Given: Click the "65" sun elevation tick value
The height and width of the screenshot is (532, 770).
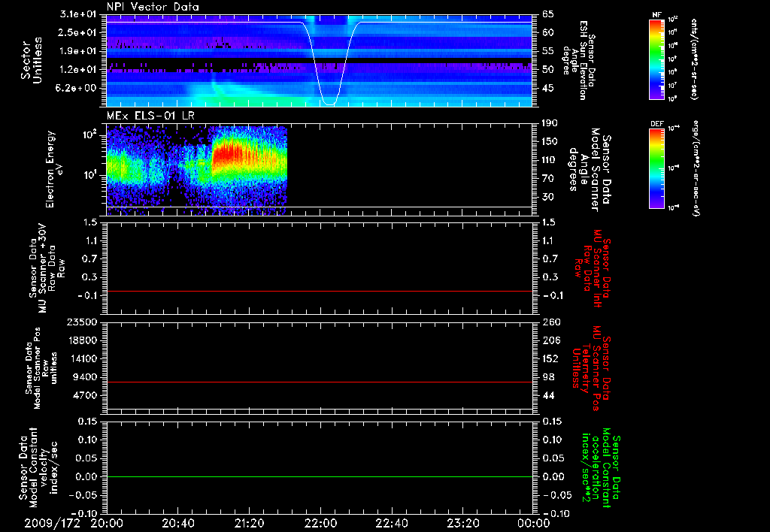Looking at the screenshot, I should (548, 14).
